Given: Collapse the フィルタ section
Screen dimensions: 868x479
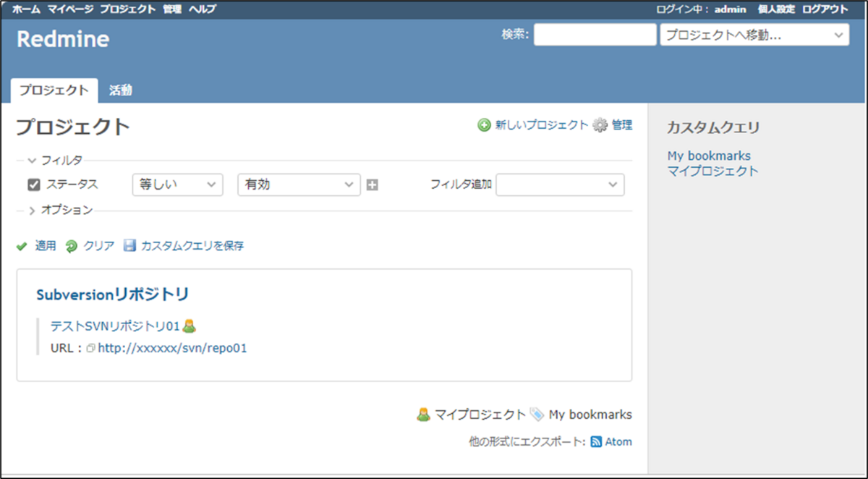Looking at the screenshot, I should coord(32,160).
